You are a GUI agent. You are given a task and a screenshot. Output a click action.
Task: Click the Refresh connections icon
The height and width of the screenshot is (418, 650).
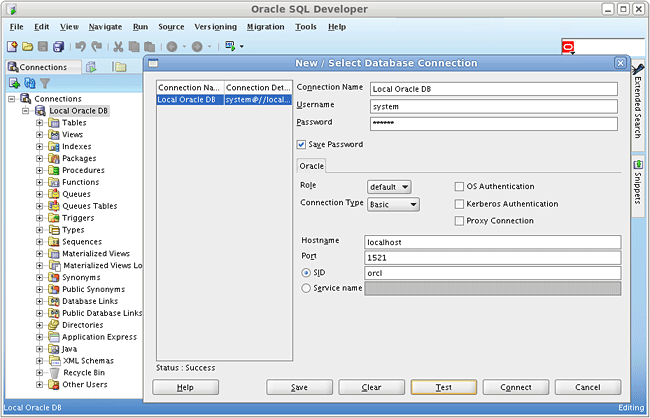point(29,83)
